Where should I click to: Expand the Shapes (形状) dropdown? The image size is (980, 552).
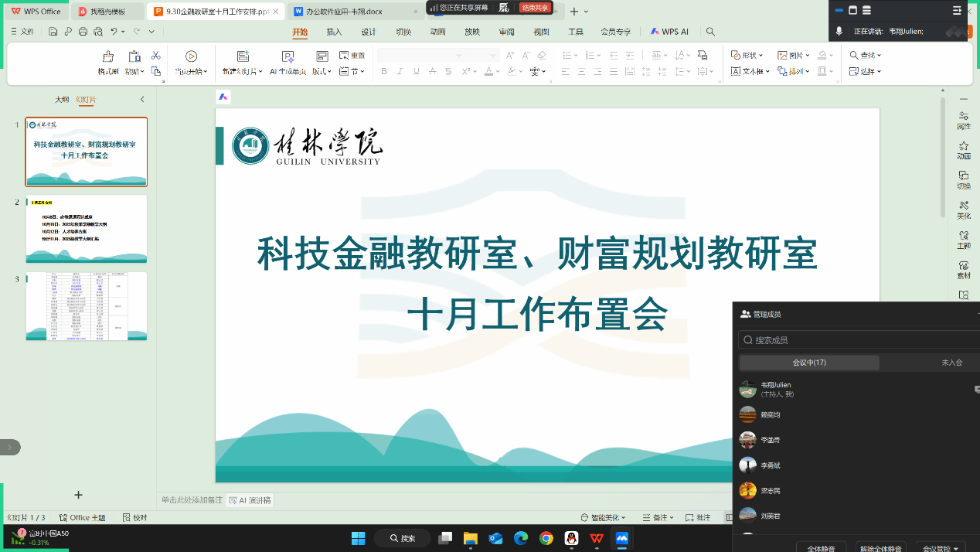tap(761, 56)
